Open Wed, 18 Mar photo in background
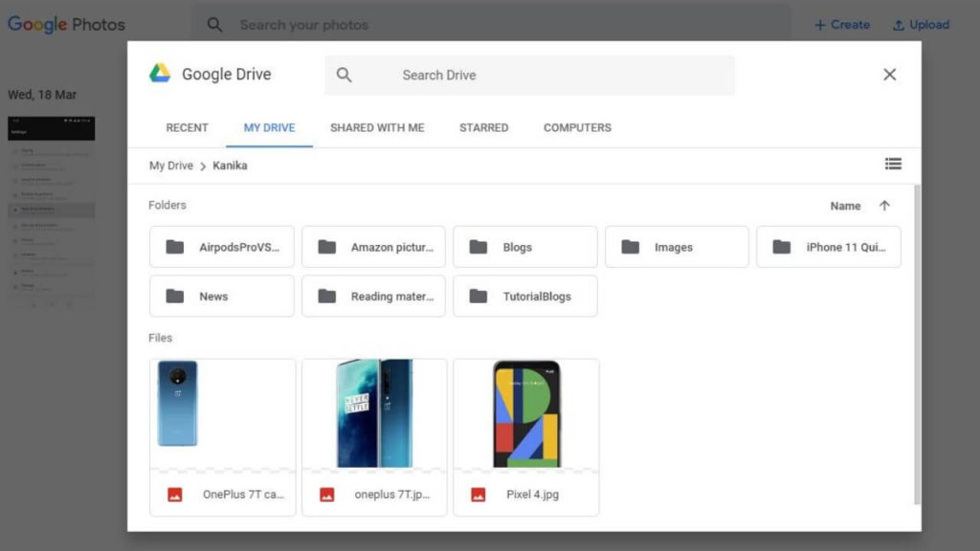This screenshot has width=980, height=551. [x=52, y=211]
